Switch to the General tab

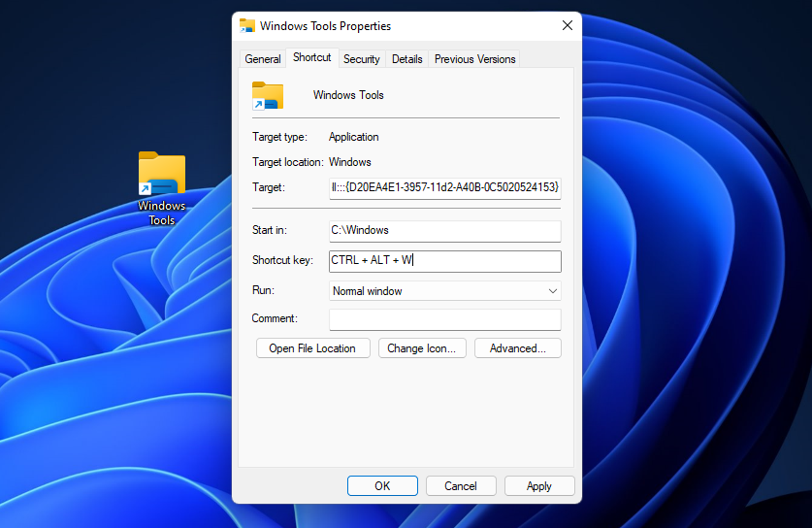pos(262,59)
